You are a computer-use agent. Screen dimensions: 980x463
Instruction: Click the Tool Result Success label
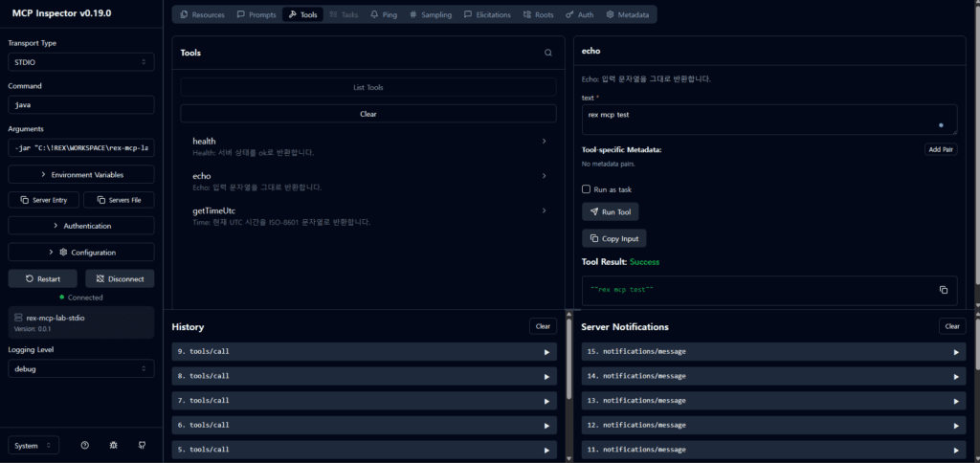point(644,262)
